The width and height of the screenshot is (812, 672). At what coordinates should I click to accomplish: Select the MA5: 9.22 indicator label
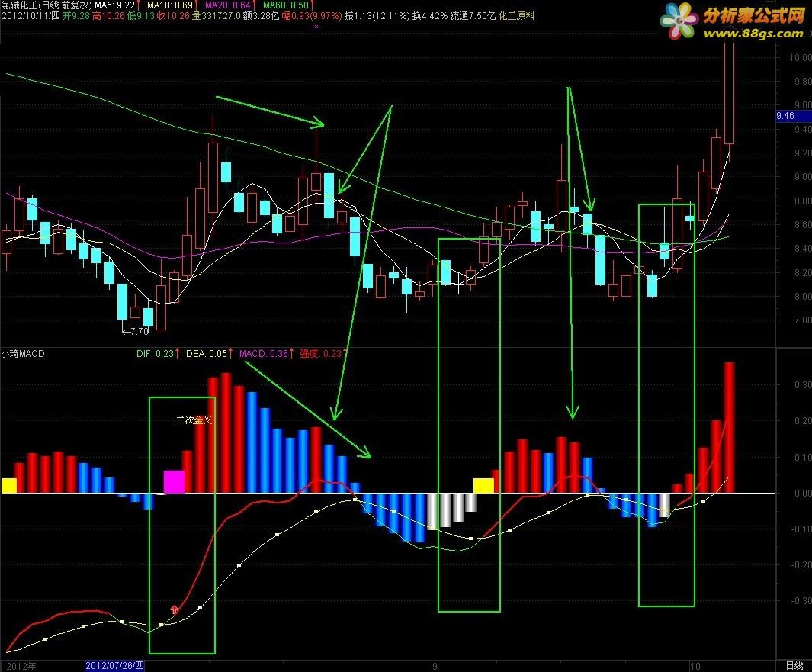click(114, 5)
